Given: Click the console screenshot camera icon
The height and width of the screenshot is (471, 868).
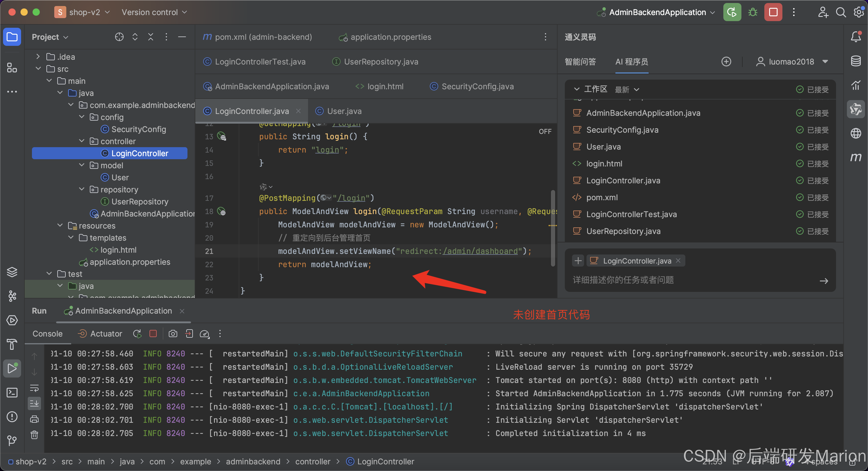Looking at the screenshot, I should (173, 334).
